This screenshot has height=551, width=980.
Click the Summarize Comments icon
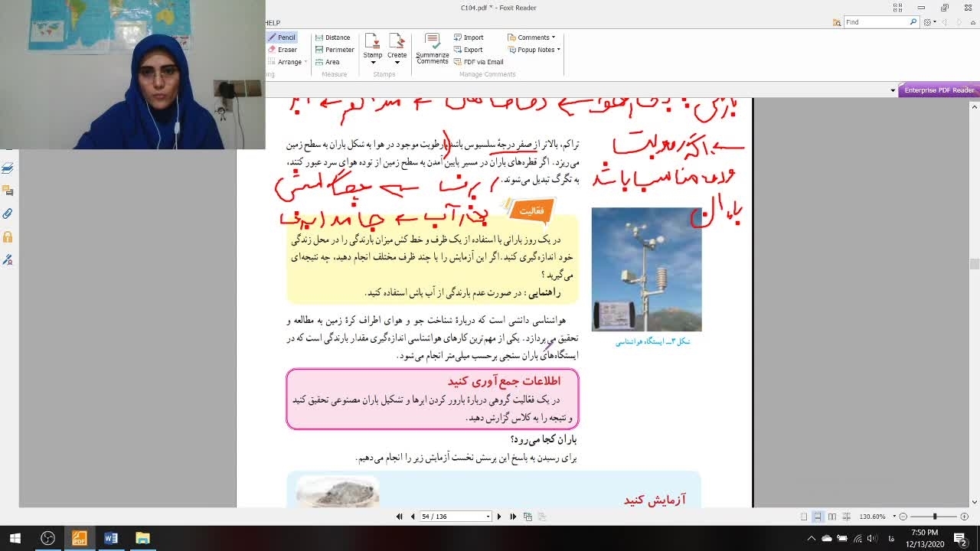[433, 48]
